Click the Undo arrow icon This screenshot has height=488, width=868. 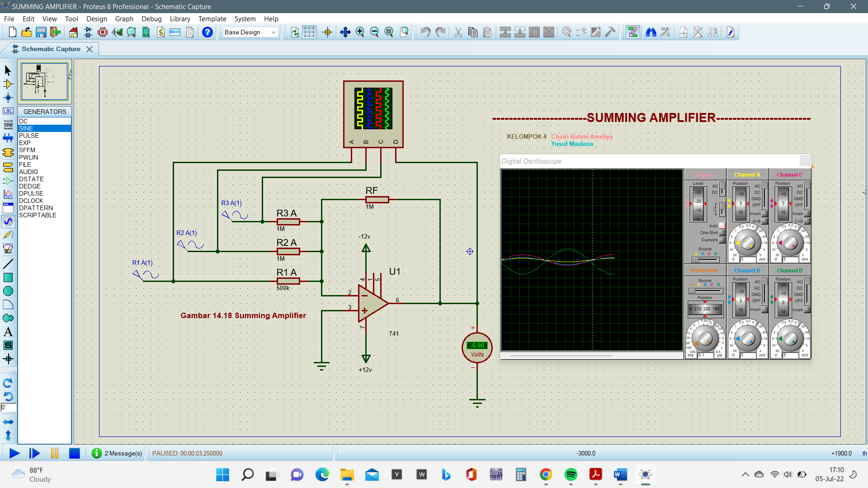coord(425,32)
